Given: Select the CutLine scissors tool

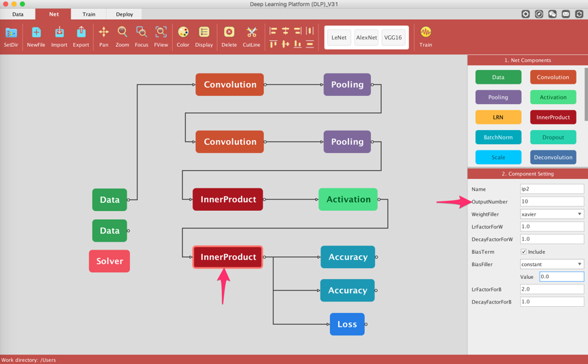Looking at the screenshot, I should (x=252, y=33).
